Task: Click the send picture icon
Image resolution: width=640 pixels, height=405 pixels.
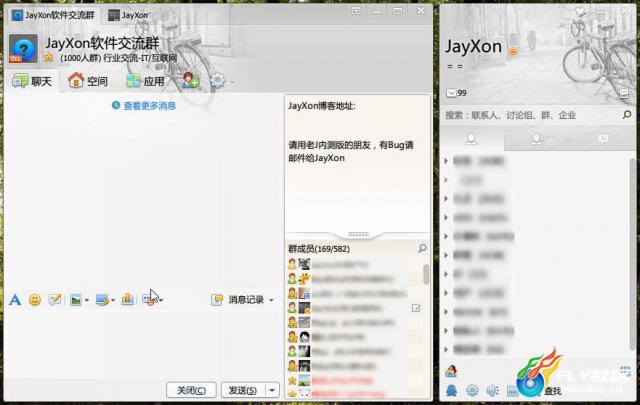Action: 76,300
